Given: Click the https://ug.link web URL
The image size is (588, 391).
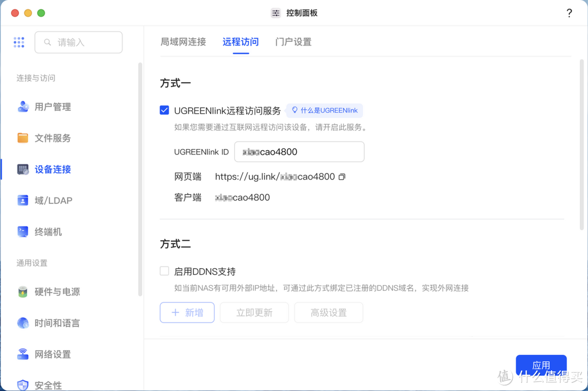Looking at the screenshot, I should click(x=275, y=177).
